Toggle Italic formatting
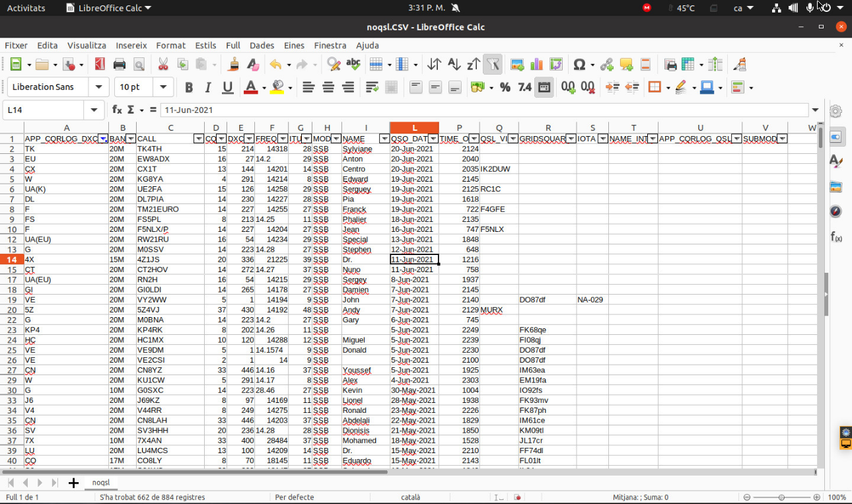The image size is (852, 504). [208, 87]
